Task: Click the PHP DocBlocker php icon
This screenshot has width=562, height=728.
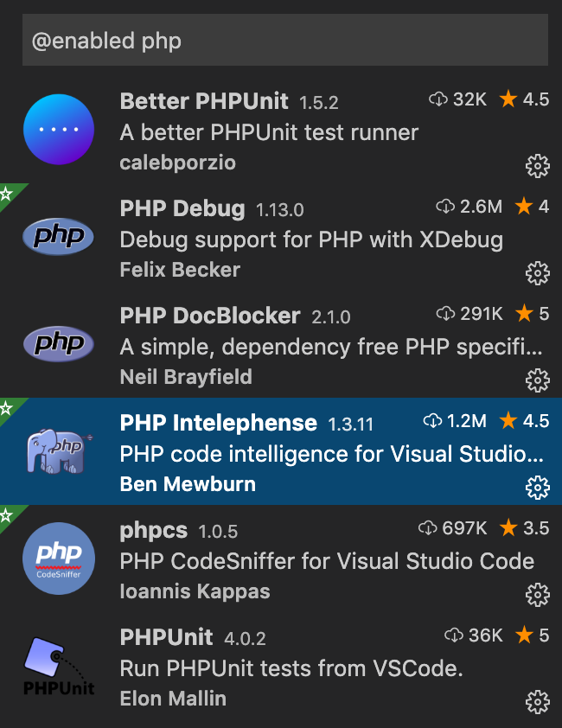Action: [58, 344]
